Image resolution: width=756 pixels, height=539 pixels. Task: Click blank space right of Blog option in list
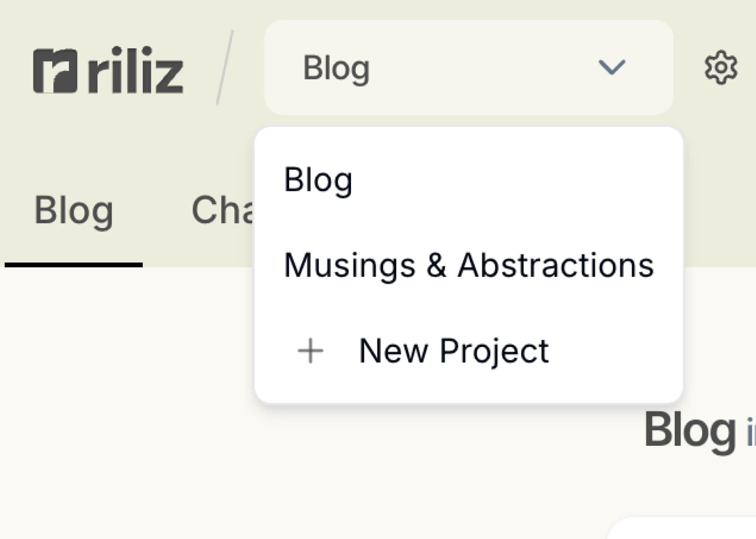(x=520, y=180)
